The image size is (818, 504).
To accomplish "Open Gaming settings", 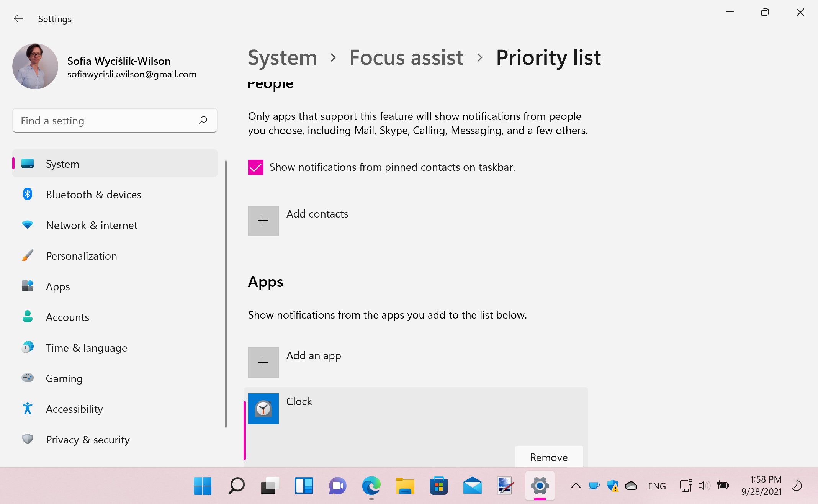I will point(64,378).
